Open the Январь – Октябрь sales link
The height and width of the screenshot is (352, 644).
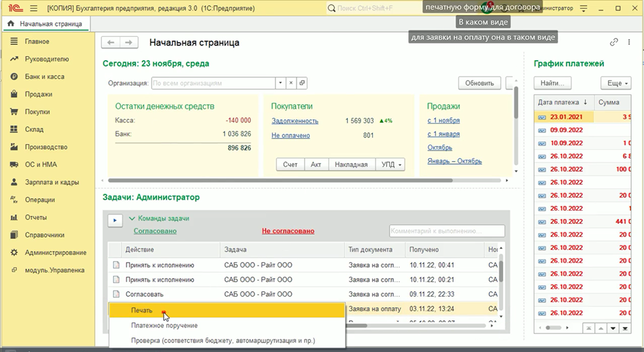coord(455,161)
